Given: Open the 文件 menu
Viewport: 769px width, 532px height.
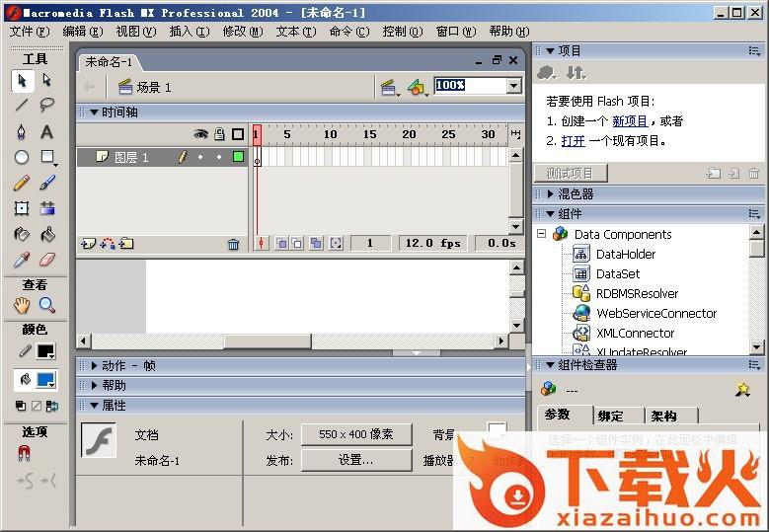Looking at the screenshot, I should pos(30,32).
